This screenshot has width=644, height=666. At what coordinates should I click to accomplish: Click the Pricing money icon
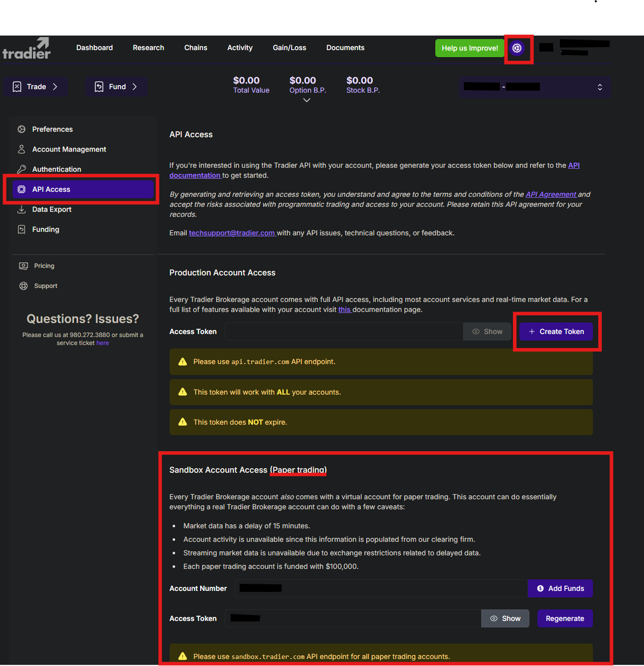(24, 266)
